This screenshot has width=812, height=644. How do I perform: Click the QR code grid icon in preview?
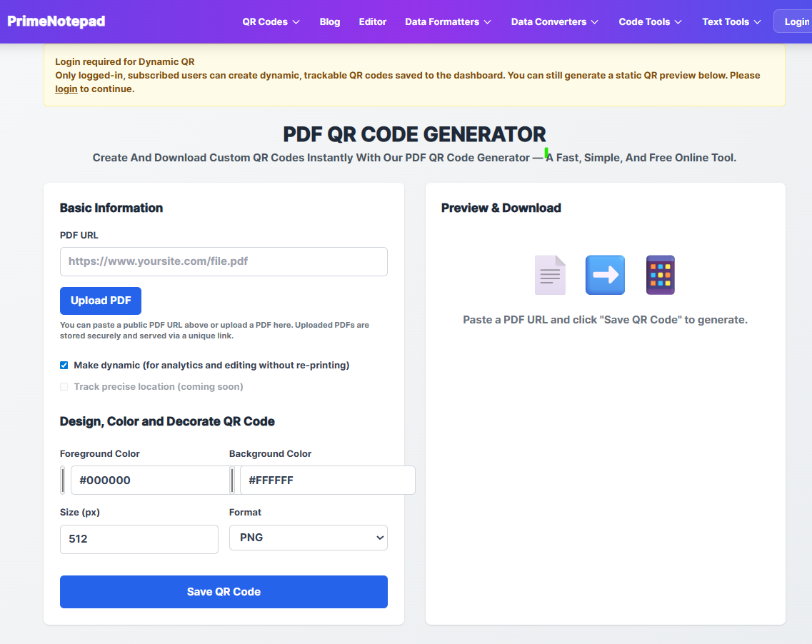tap(660, 274)
